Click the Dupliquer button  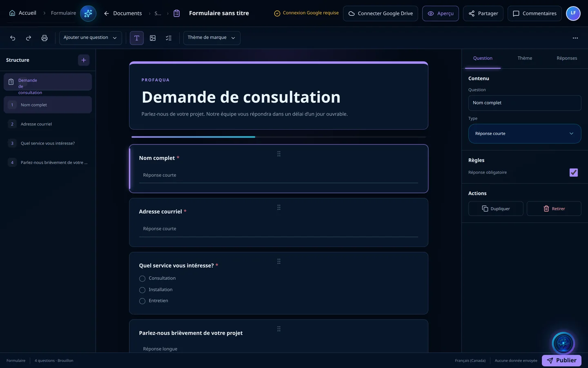point(496,209)
